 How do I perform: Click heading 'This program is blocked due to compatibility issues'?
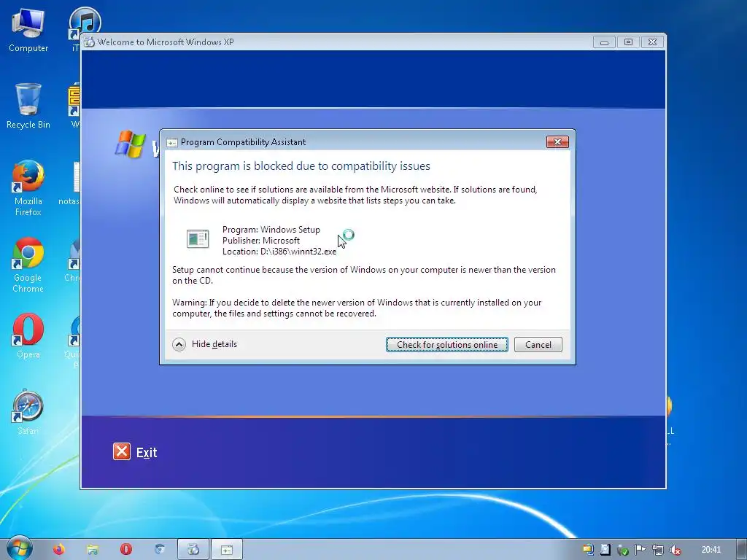point(301,166)
